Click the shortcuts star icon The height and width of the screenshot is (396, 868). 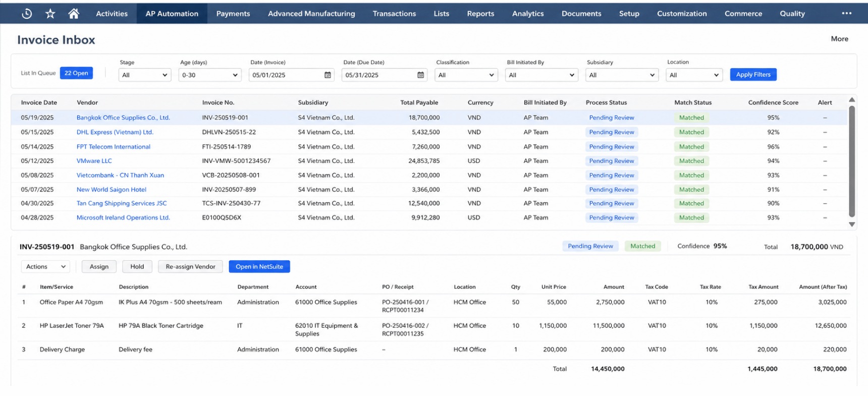click(50, 14)
